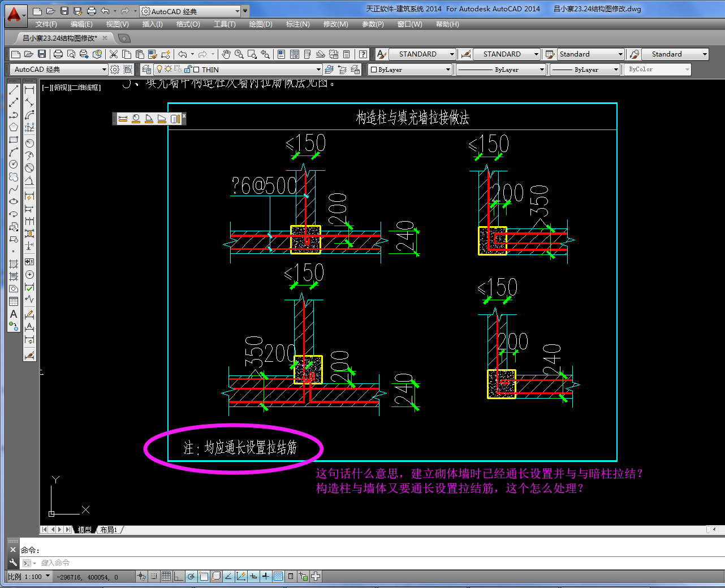Click the QuickCalc calculator icon
Viewport: 725px width, 588px height.
coord(347,54)
